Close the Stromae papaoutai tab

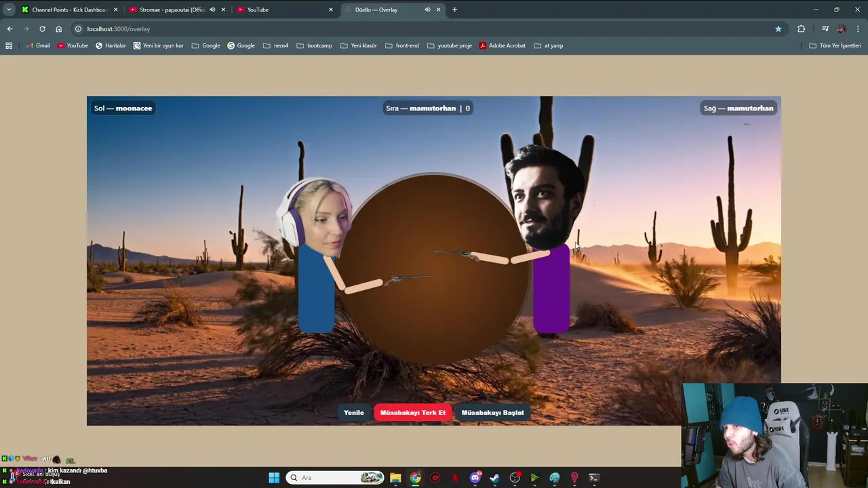click(223, 9)
